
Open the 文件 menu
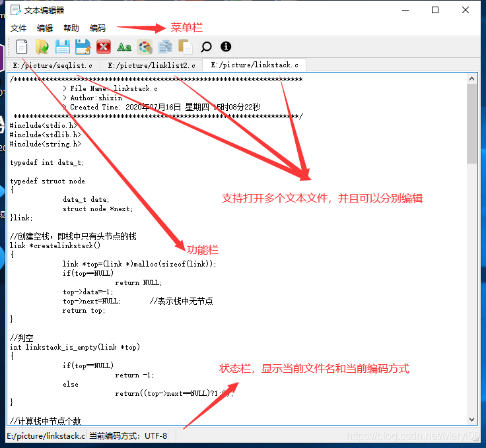[18, 28]
